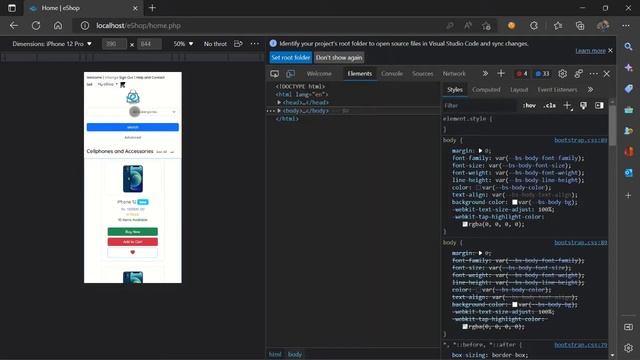Toggle the .cls class editor
The image size is (640, 360).
(549, 106)
